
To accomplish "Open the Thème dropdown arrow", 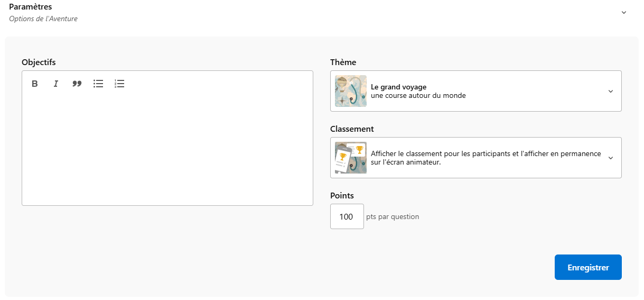I will click(x=611, y=91).
